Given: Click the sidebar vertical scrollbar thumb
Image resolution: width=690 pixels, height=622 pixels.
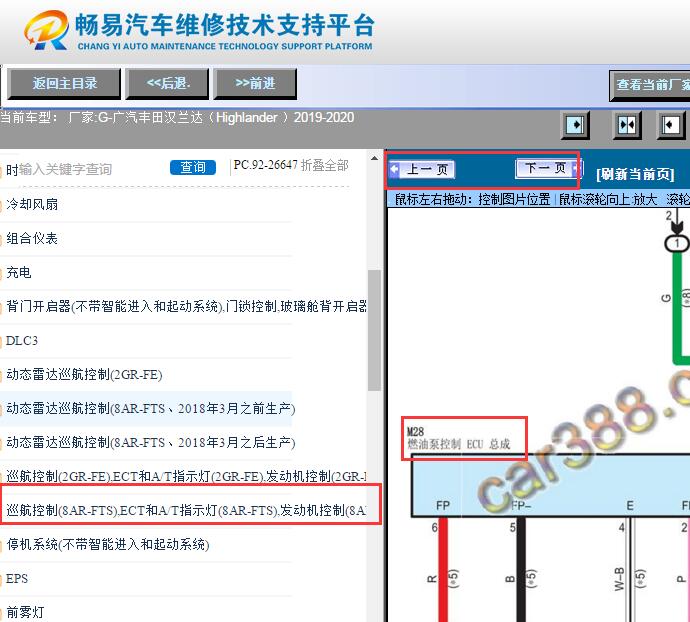Looking at the screenshot, I should coord(374,330).
